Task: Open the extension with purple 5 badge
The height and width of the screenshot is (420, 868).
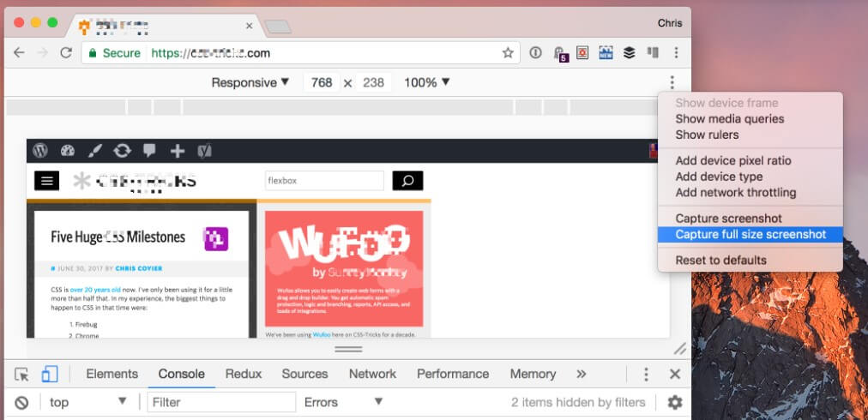Action: (560, 54)
